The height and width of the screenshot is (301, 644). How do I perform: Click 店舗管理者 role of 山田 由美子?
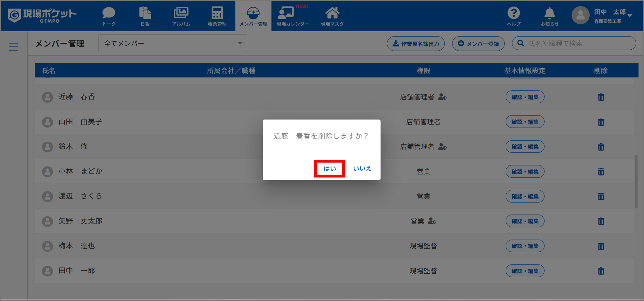423,122
